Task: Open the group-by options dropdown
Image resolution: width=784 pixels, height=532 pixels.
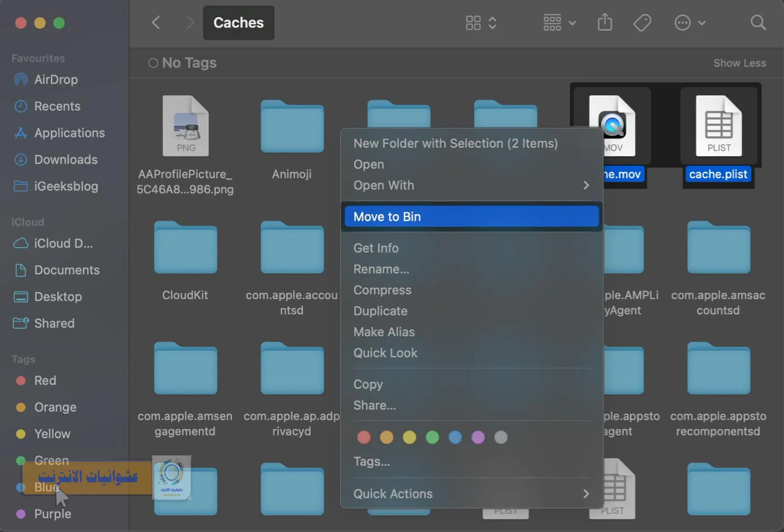Action: click(559, 23)
